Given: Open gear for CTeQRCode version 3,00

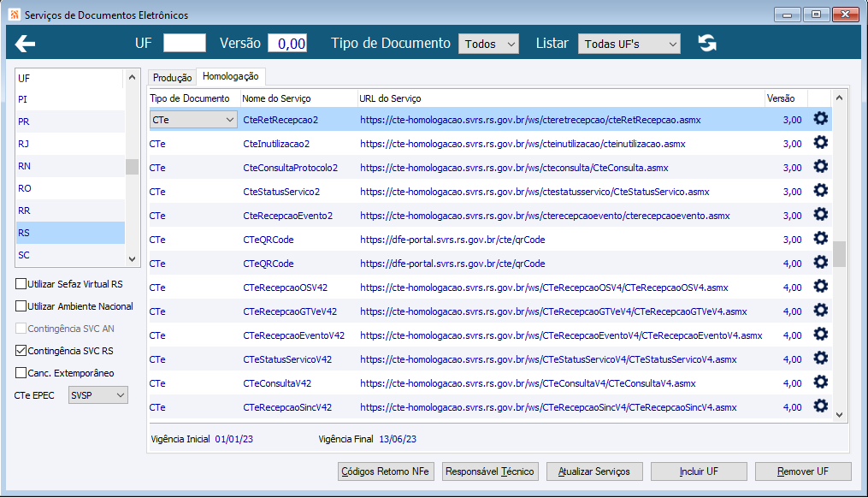Looking at the screenshot, I should 820,238.
